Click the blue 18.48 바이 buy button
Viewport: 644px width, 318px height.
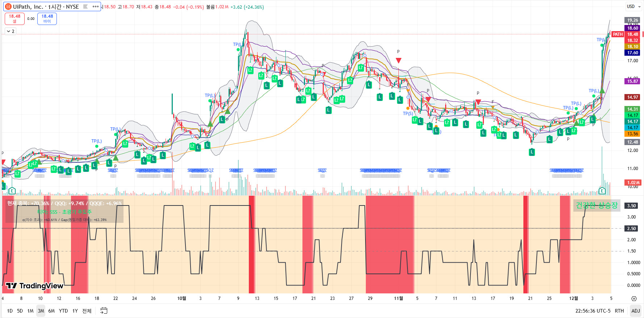[x=47, y=18]
